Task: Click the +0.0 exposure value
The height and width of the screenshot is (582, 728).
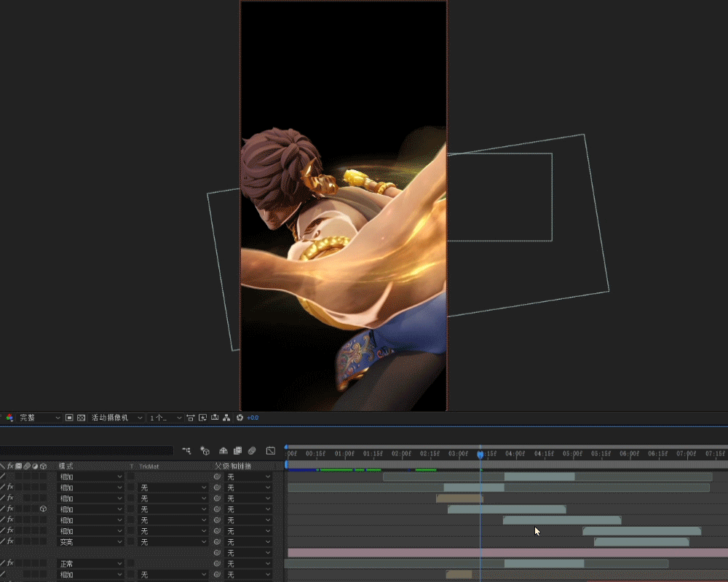Action: (x=253, y=418)
